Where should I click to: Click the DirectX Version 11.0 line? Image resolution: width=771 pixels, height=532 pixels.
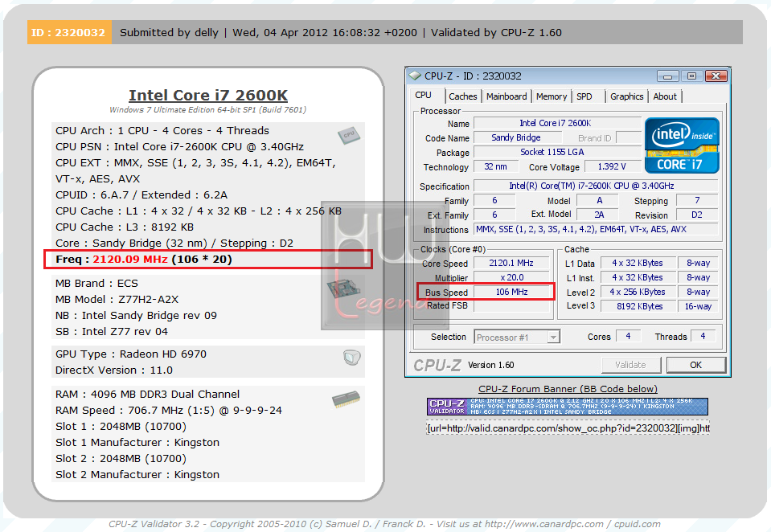114,370
